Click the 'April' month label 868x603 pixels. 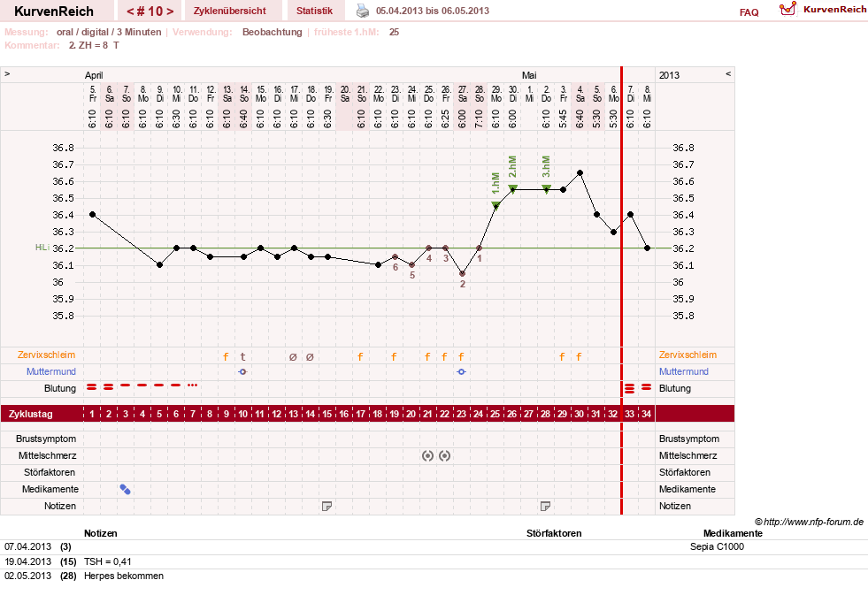(94, 75)
